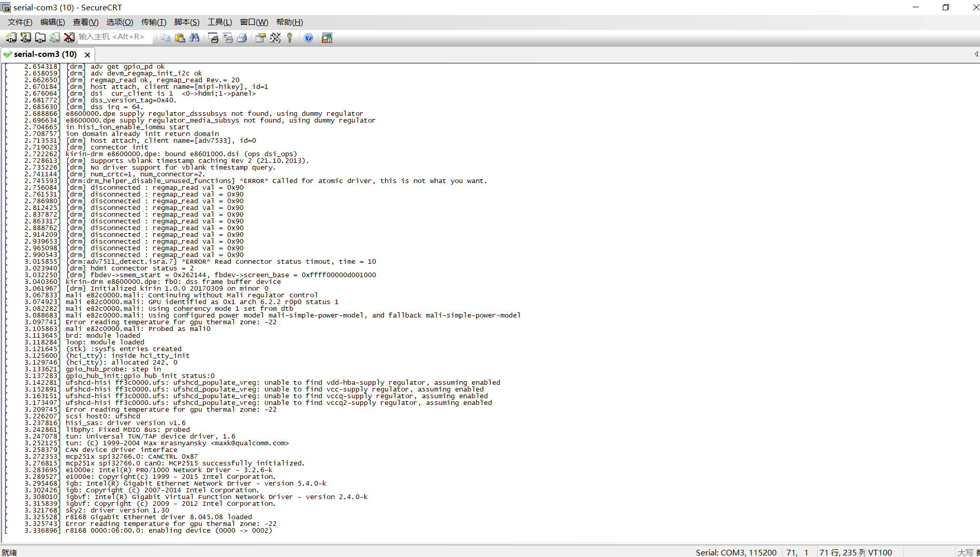Open the 文件(F) menu
Viewport: 980px width, 557px height.
pyautogui.click(x=20, y=22)
